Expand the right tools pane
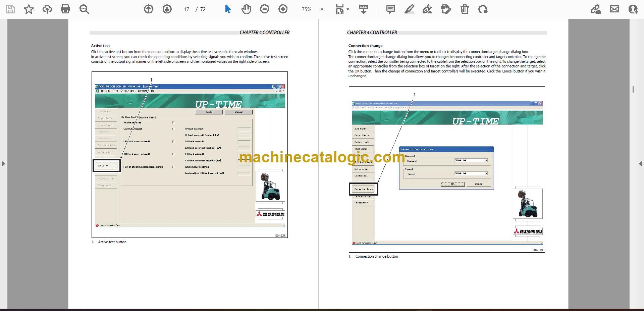 click(640, 164)
